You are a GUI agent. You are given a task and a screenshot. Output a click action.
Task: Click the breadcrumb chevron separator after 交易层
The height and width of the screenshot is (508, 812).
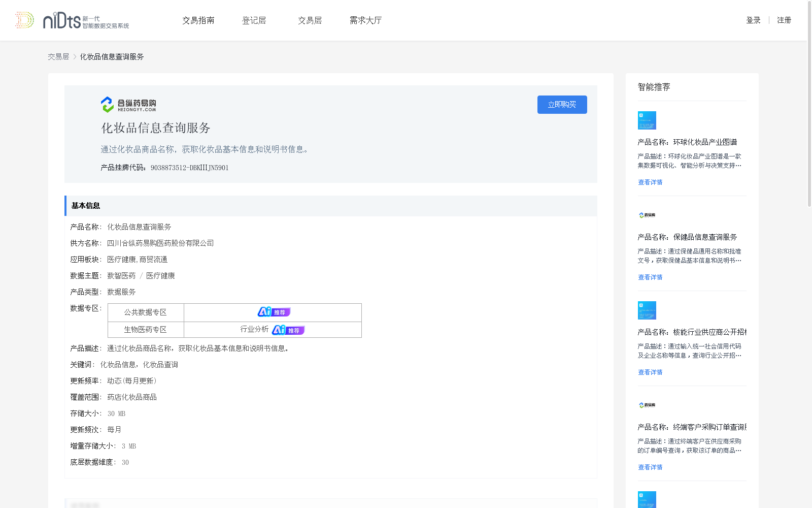pos(75,57)
